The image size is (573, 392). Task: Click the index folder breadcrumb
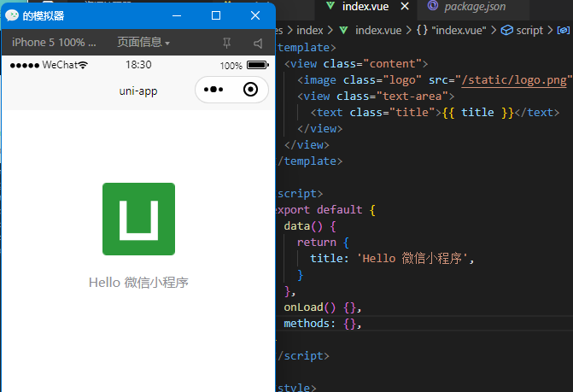click(309, 31)
